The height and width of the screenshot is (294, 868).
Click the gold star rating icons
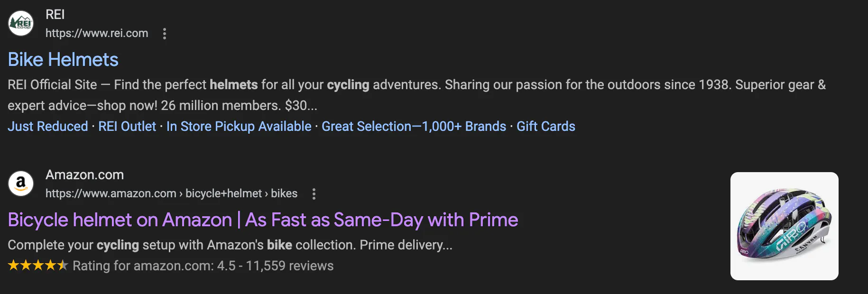(38, 266)
